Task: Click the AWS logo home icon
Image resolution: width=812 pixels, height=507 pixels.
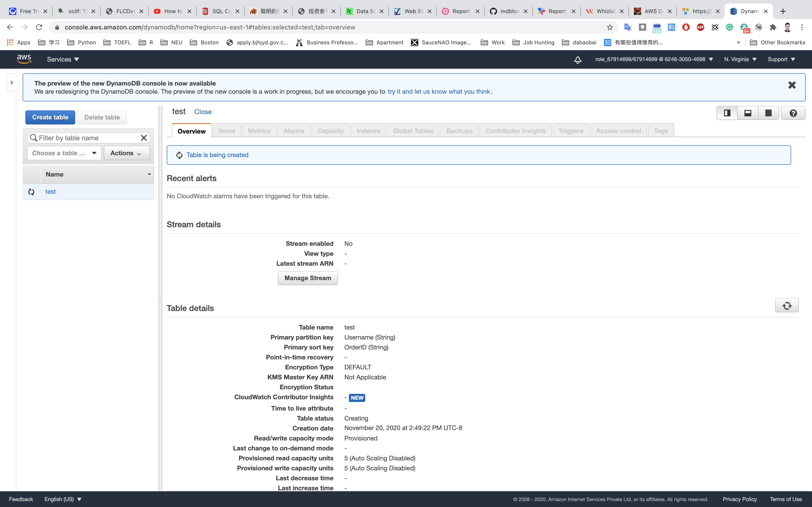Action: pyautogui.click(x=24, y=59)
